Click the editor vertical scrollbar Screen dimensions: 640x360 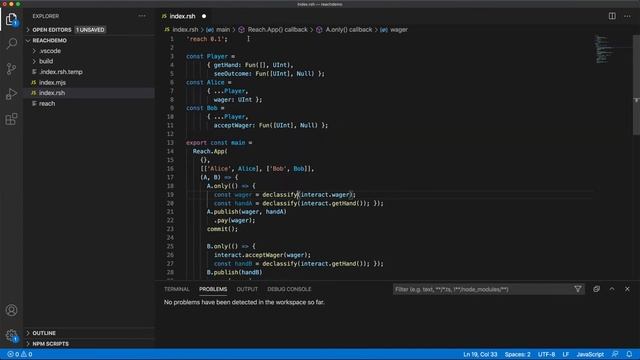click(636, 85)
